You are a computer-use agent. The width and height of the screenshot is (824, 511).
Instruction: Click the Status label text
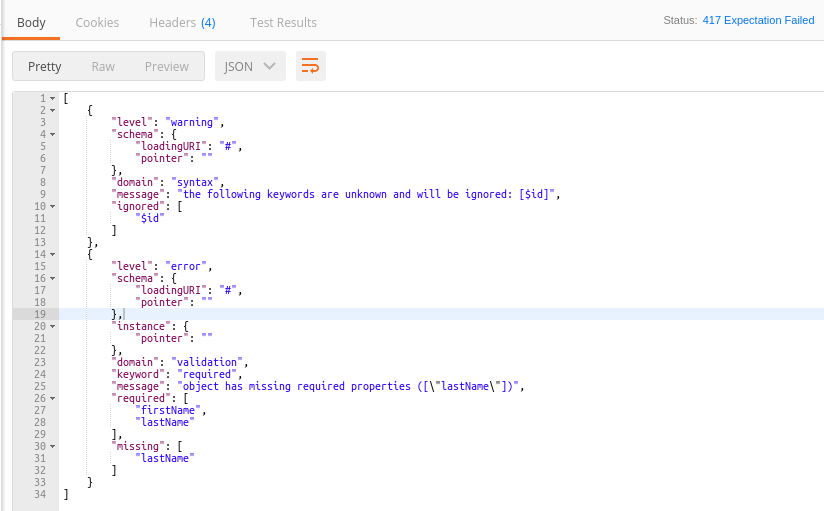(680, 21)
